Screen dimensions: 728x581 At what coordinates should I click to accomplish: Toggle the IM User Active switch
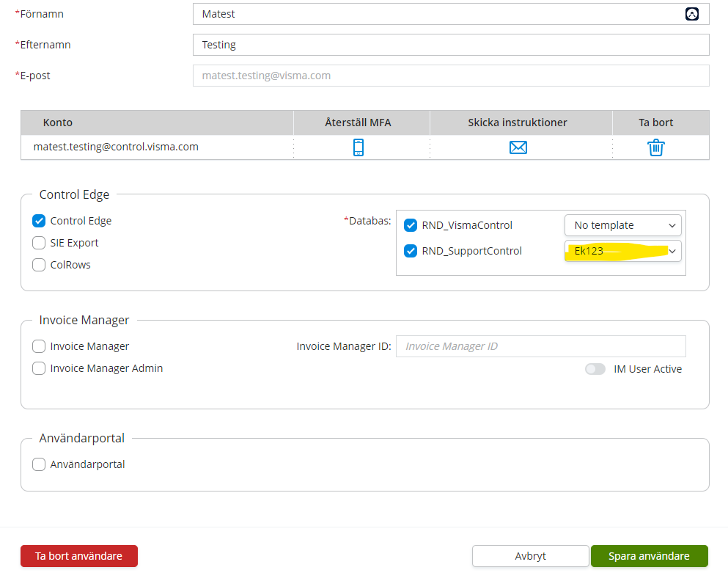595,369
